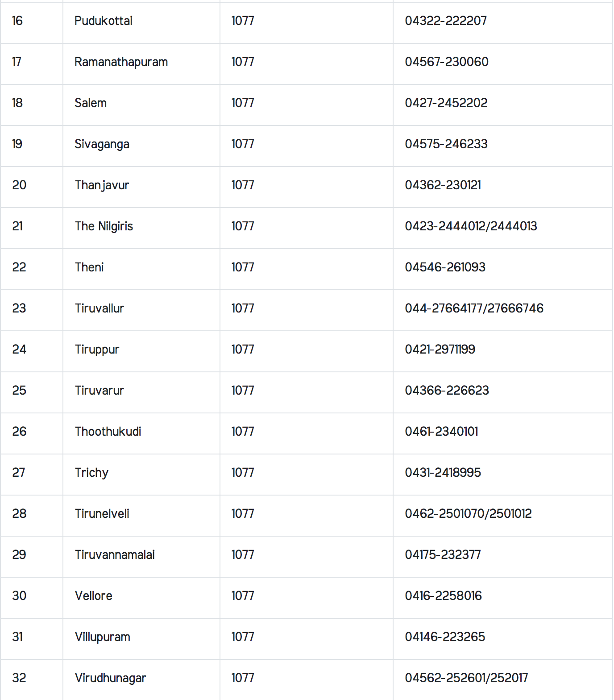
Task: Click Theni's phone number 04546-261093
Action: tap(445, 267)
